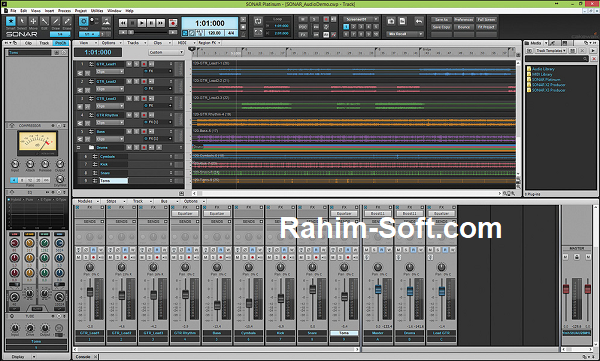
Task: Click the Bounce button
Action: coord(464,27)
